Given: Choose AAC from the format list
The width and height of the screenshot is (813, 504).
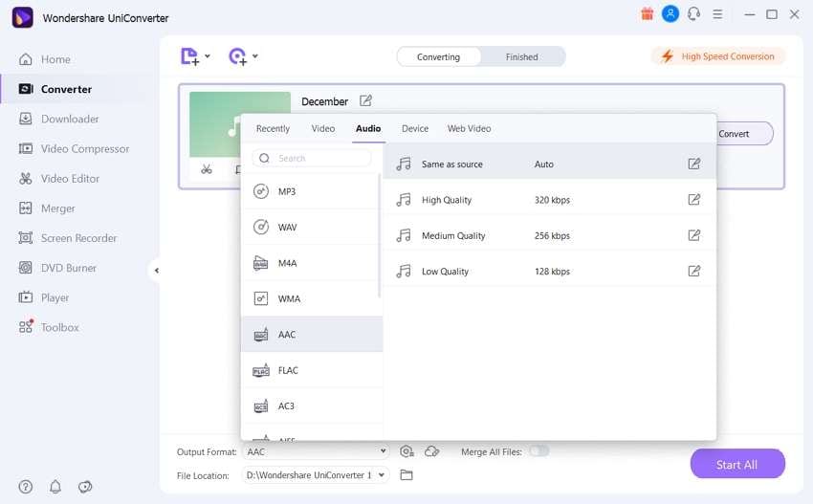Looking at the screenshot, I should [x=312, y=335].
